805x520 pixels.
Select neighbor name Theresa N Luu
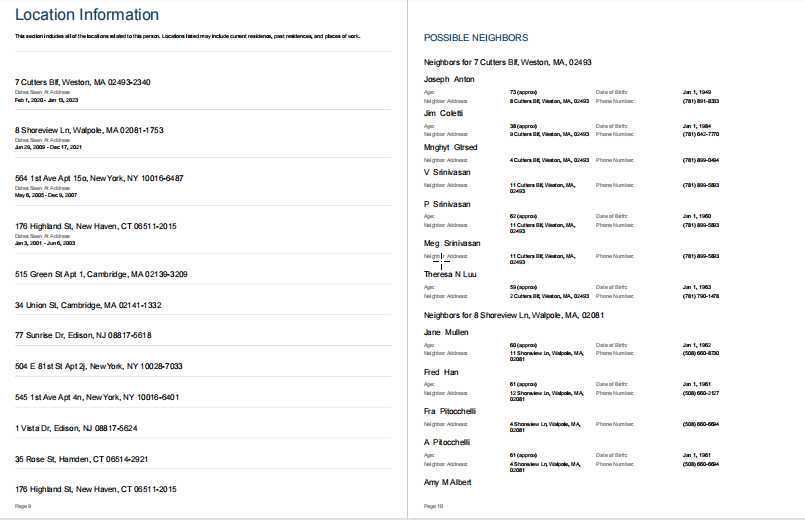[x=450, y=275]
